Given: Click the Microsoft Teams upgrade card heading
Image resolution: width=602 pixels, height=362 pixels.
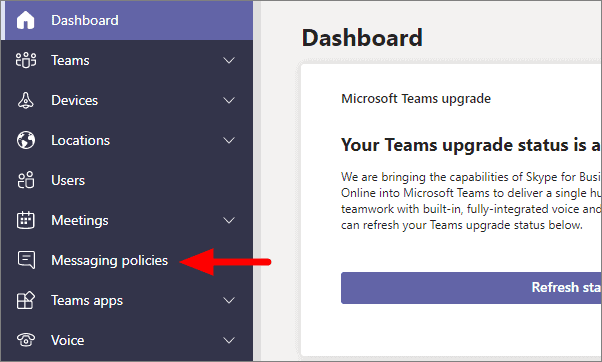Looking at the screenshot, I should 416,99.
